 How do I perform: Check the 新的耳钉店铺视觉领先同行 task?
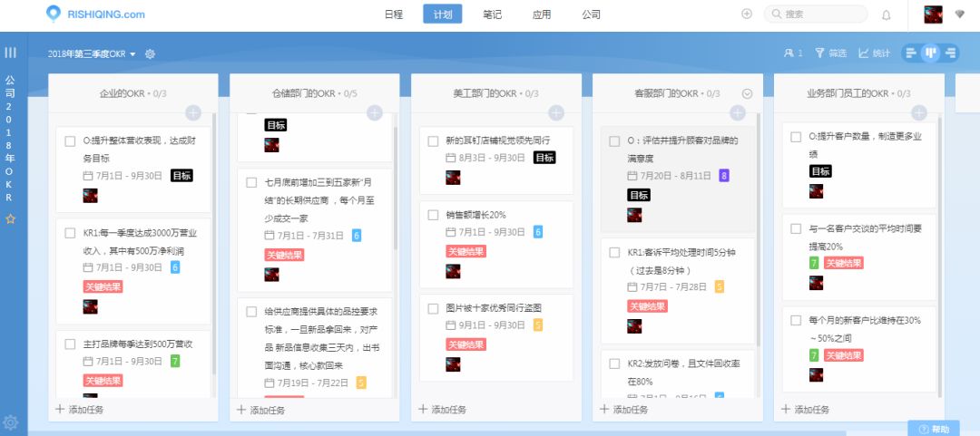tap(433, 141)
